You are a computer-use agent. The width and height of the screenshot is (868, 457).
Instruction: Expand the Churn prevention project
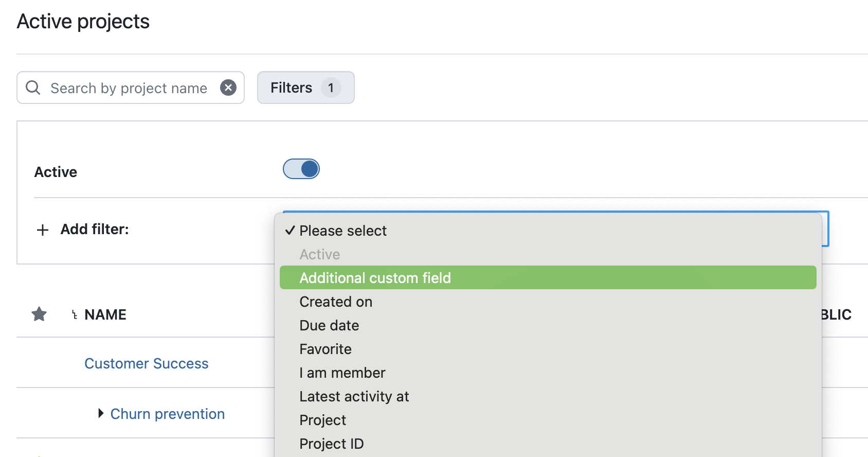click(100, 413)
